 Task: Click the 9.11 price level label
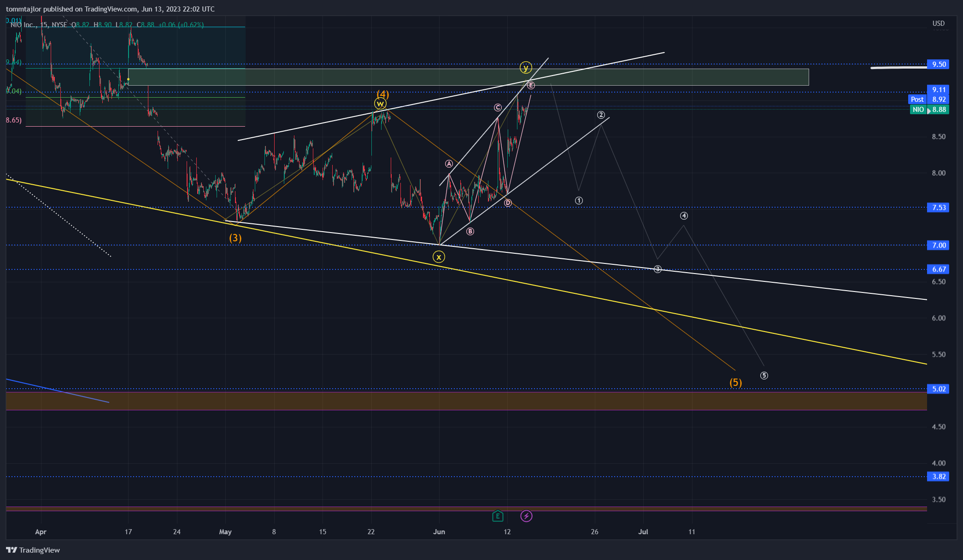click(938, 90)
